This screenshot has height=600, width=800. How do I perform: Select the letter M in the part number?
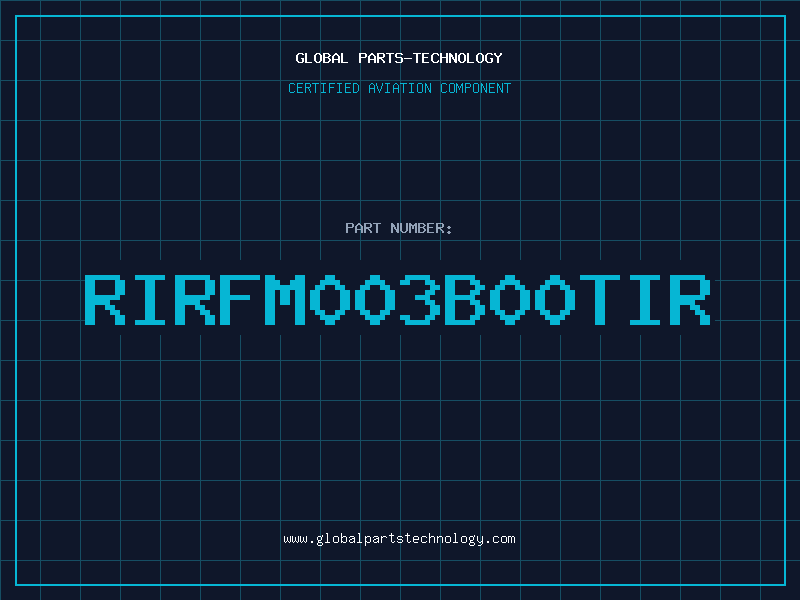point(285,300)
